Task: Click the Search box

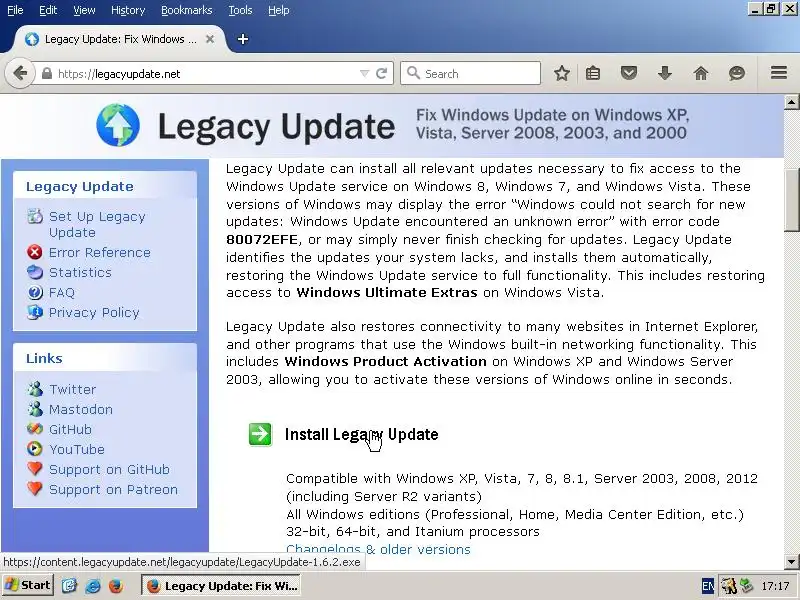Action: tap(470, 73)
